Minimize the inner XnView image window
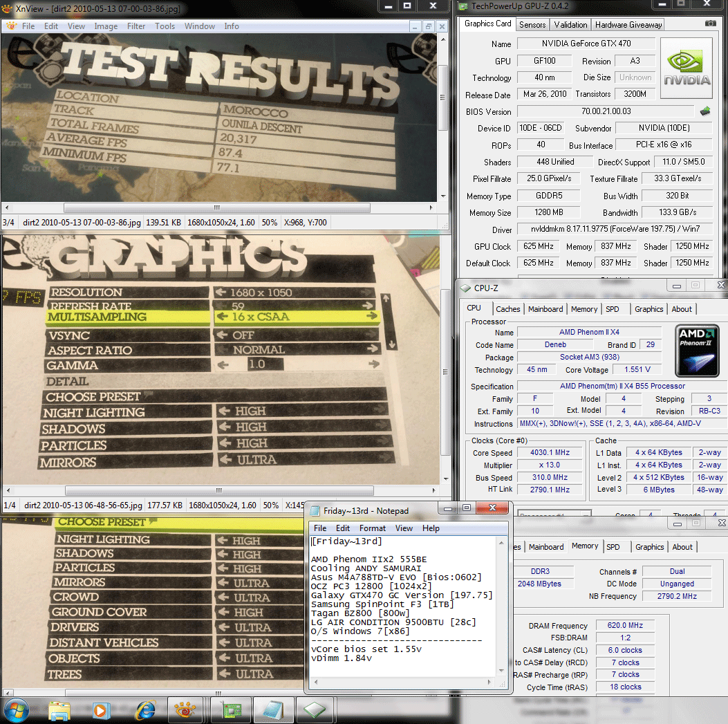Viewport: 728px width, 724px height. tap(415, 27)
